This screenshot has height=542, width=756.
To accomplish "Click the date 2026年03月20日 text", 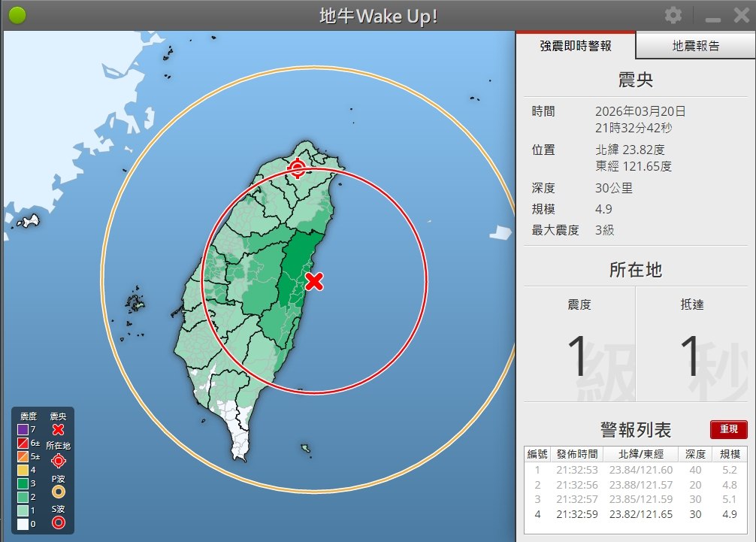I will click(640, 111).
